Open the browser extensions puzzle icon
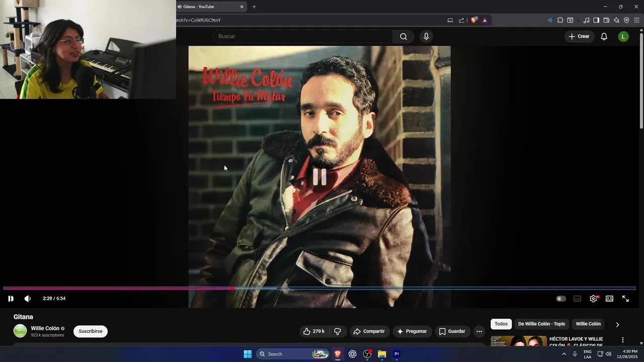This screenshot has width=644, height=362. [x=560, y=20]
